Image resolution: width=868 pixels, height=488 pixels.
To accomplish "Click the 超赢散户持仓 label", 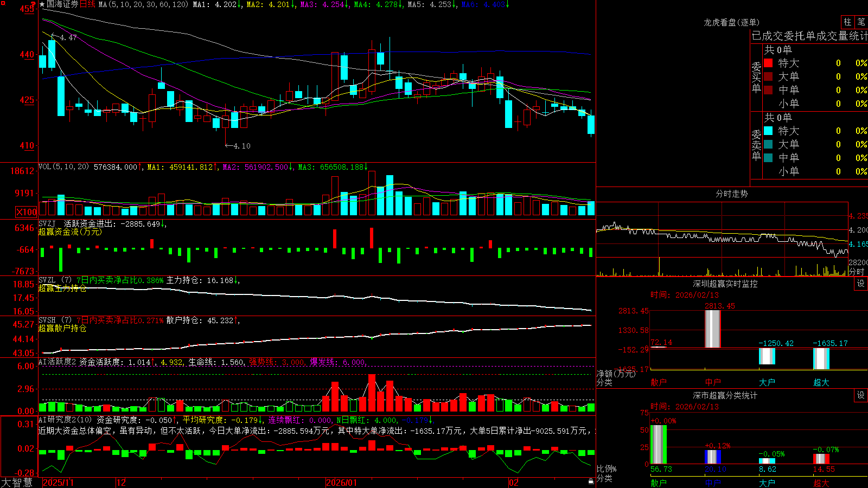I will (62, 328).
